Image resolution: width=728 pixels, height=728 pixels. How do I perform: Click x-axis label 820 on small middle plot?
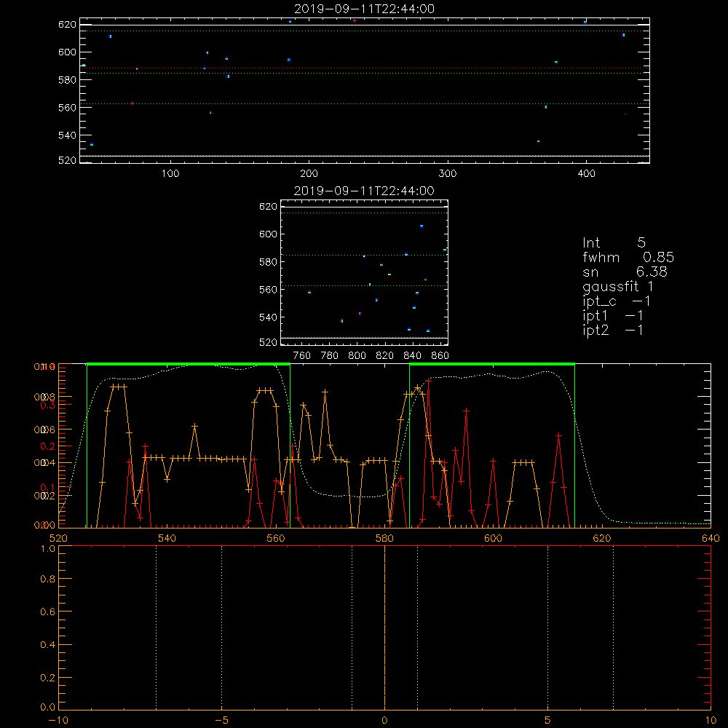pyautogui.click(x=384, y=356)
